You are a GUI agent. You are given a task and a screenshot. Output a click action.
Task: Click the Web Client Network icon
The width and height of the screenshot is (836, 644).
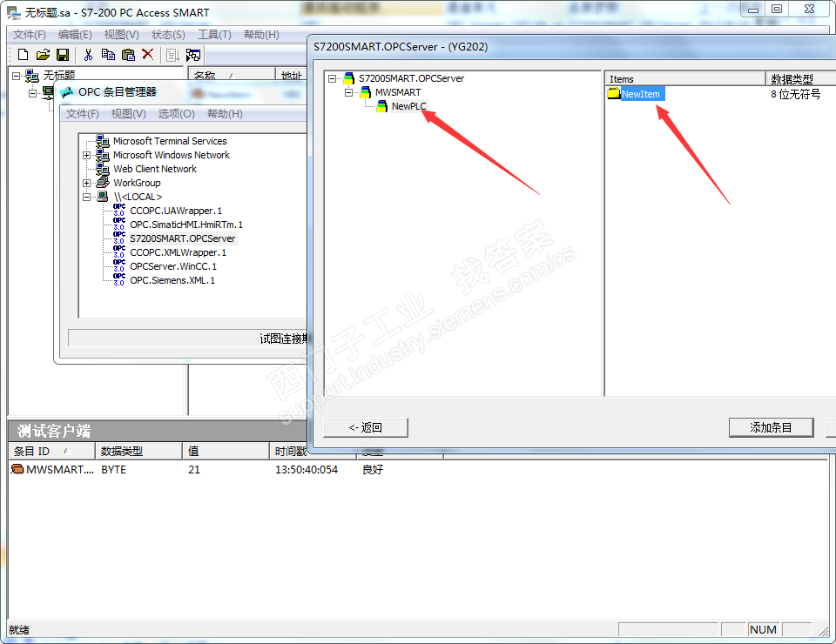click(103, 169)
